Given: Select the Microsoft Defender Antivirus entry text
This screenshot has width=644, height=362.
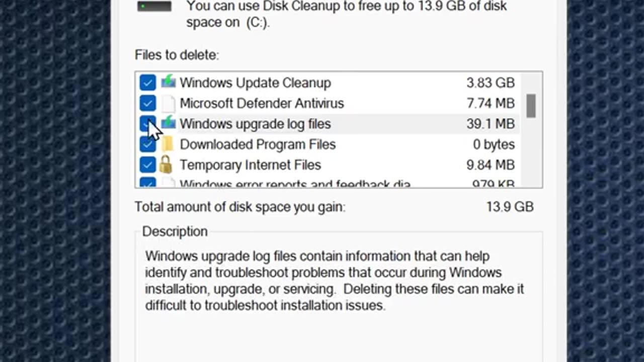Looking at the screenshot, I should [x=262, y=103].
